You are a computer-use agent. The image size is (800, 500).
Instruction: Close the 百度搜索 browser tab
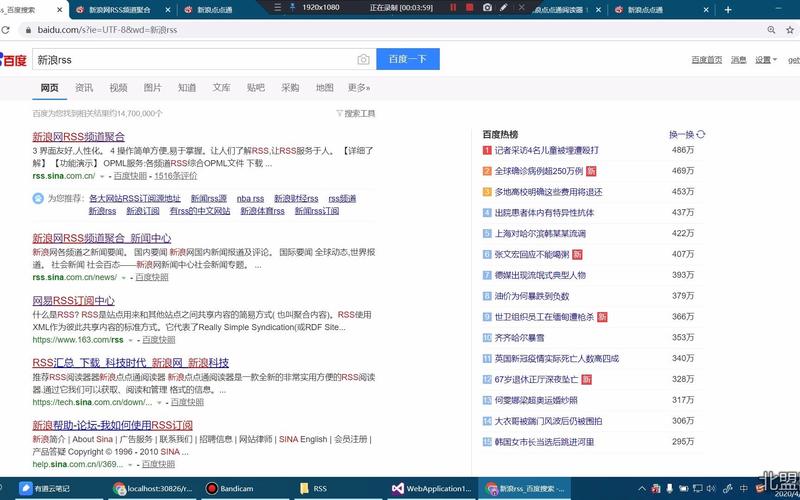coord(60,10)
